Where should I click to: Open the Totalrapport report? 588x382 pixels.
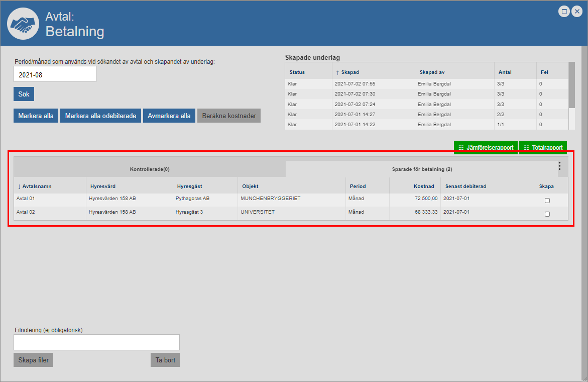543,148
